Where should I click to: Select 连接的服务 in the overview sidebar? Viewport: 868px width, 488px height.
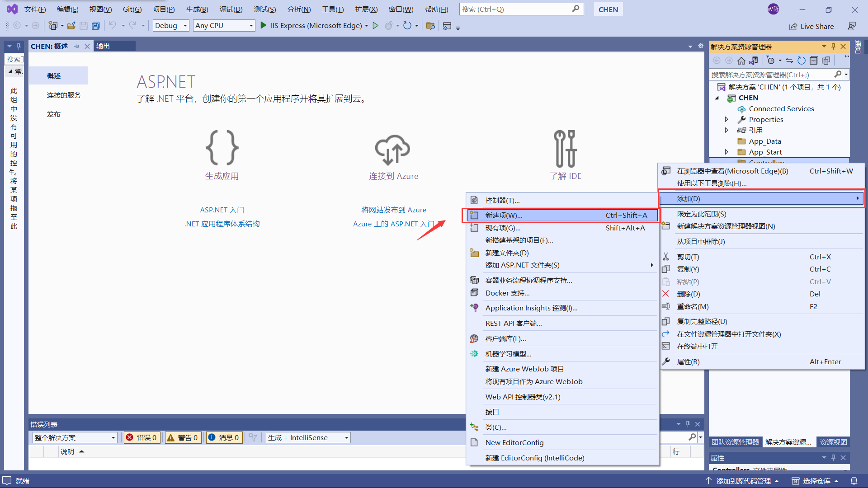64,95
